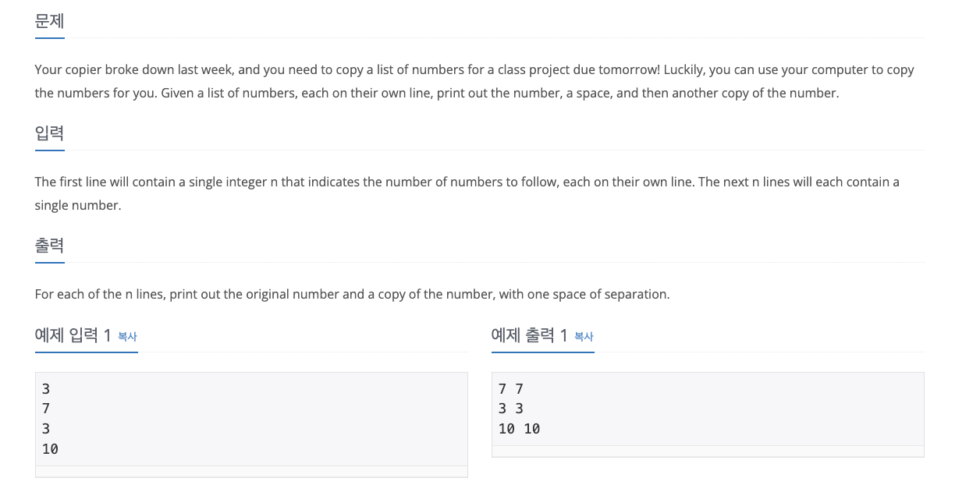Viewport: 980px width, 492px height.
Task: Click the 복사 link next to 예제 입력 1
Action: [x=126, y=337]
